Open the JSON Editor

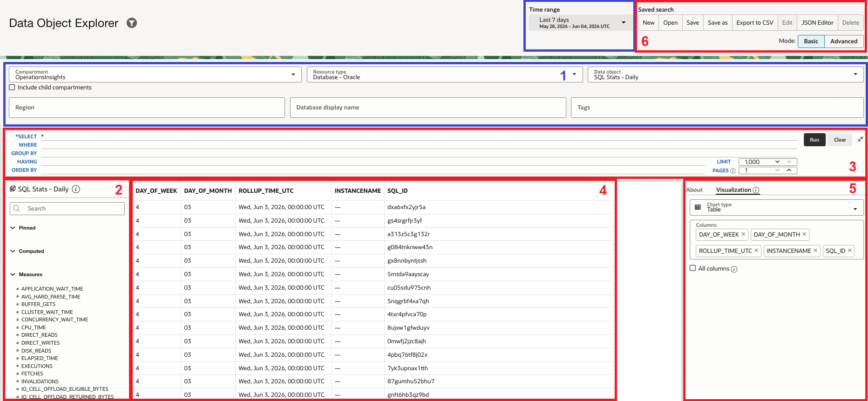817,22
